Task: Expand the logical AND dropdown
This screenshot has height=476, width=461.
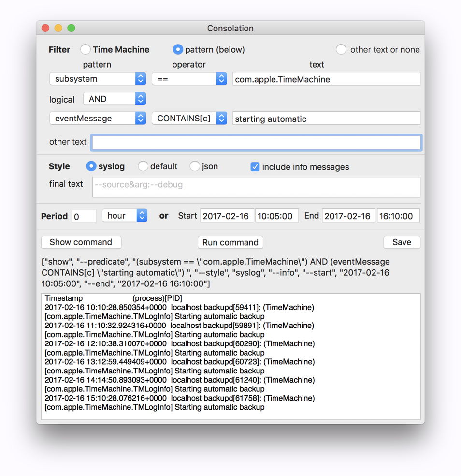Action: coord(115,99)
